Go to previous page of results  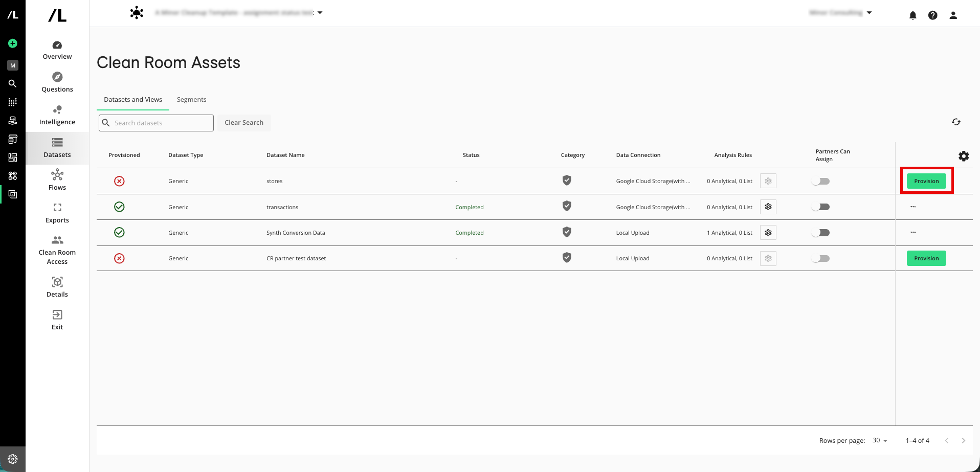947,440
